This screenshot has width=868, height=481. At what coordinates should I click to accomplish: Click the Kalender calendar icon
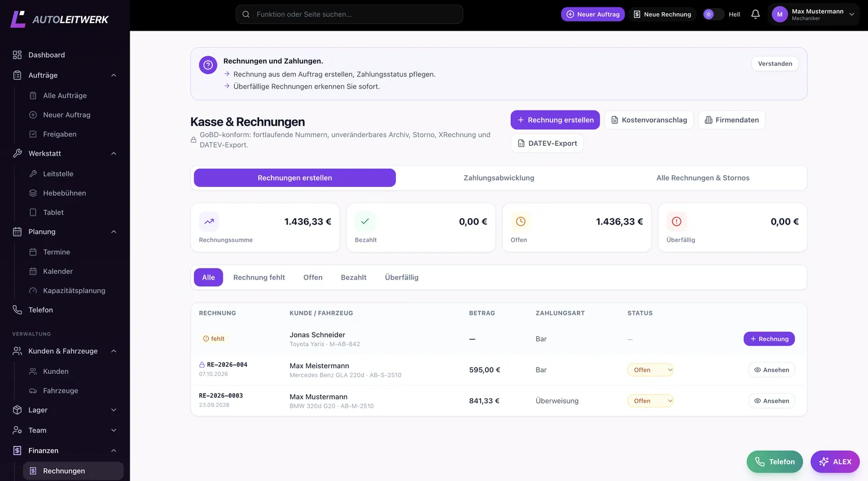[33, 271]
